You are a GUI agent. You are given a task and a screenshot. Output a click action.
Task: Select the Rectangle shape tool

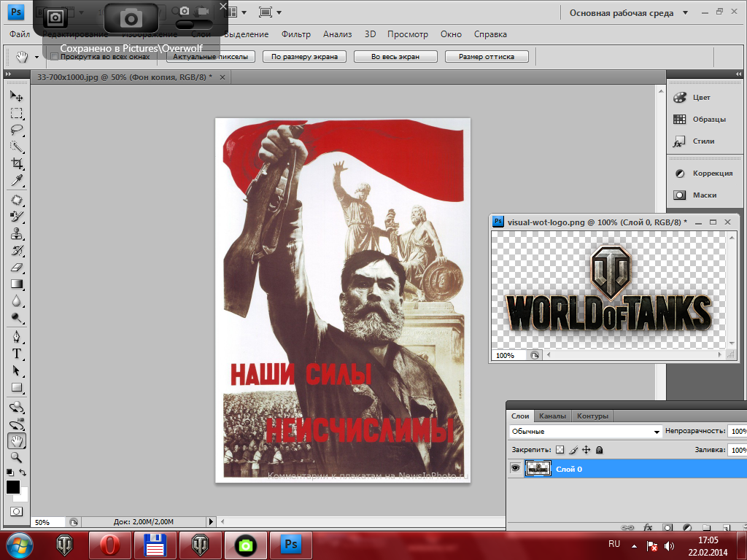(x=17, y=388)
